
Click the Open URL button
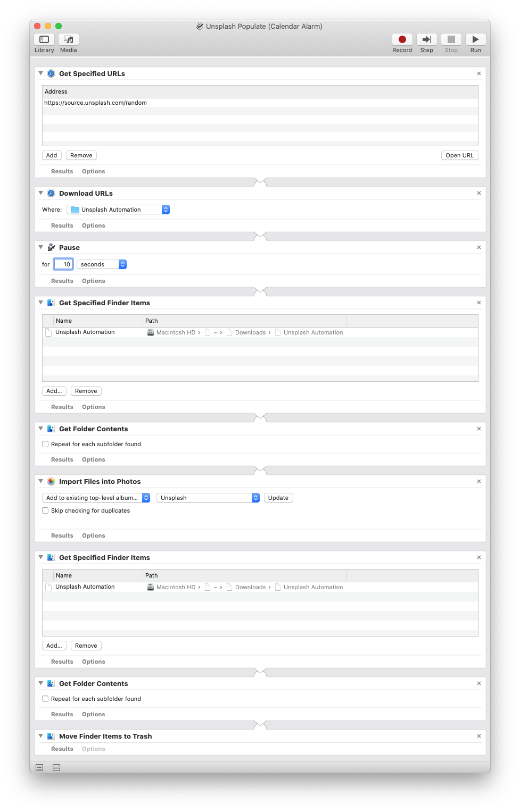click(459, 155)
